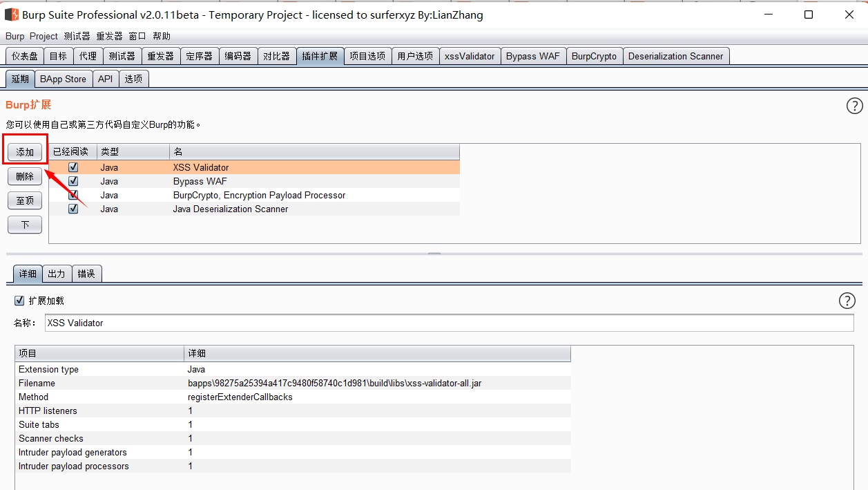Viewport: 868px width, 490px height.
Task: Click the HTTP listeners row
Action: point(293,411)
